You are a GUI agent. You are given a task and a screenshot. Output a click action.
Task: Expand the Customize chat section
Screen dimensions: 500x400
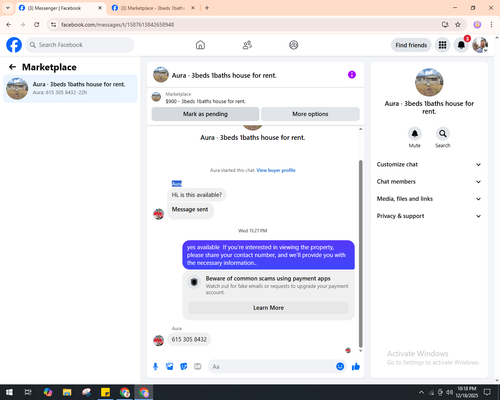coord(429,164)
